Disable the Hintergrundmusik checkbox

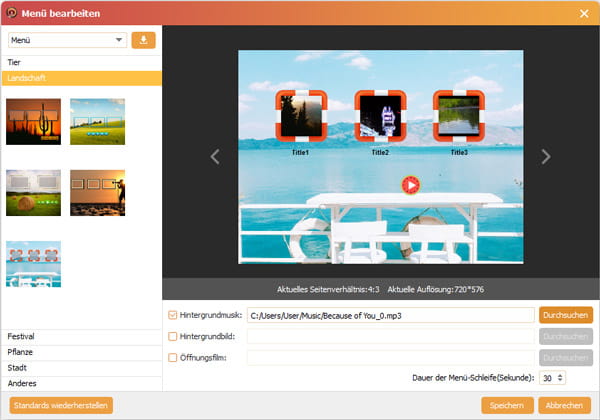[x=173, y=315]
